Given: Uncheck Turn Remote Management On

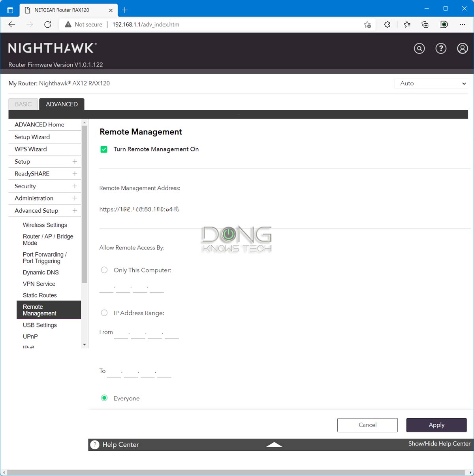Looking at the screenshot, I should pos(104,149).
